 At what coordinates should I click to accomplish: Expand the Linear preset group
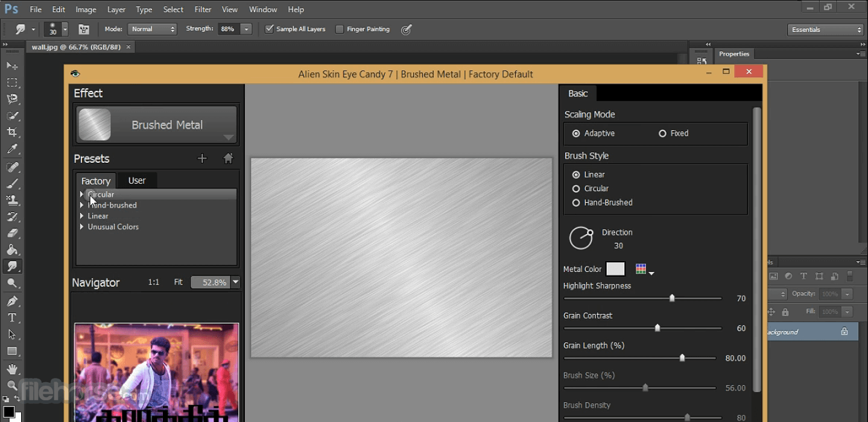(81, 216)
